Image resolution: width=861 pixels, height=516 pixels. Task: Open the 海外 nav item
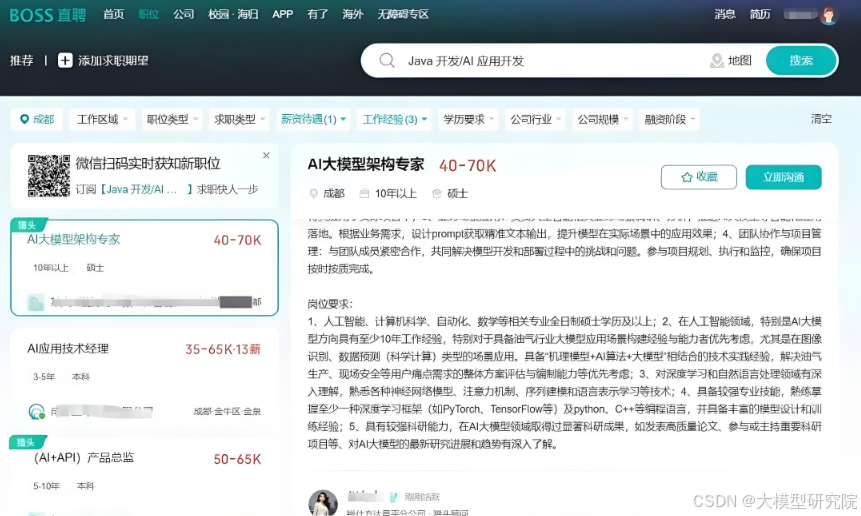point(353,14)
